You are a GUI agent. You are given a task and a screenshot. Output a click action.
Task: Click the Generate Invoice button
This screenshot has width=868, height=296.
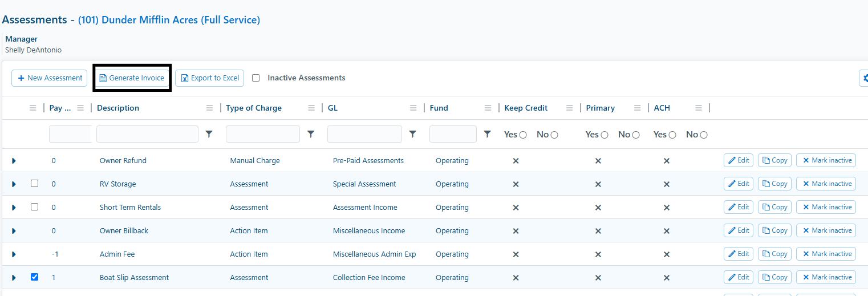tap(132, 78)
